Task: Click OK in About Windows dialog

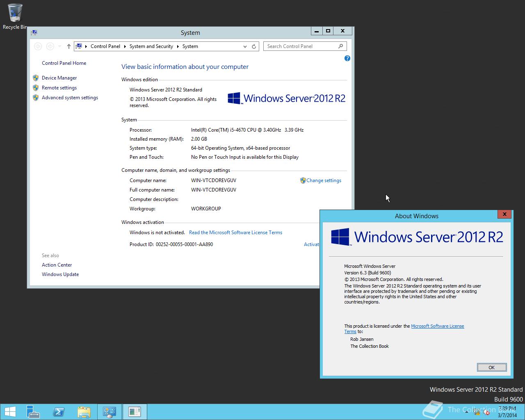Action: click(492, 367)
